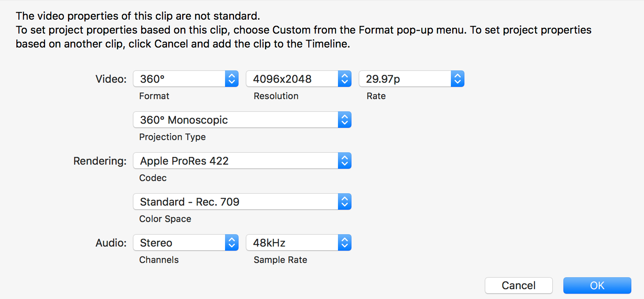
Task: Open the 29.97p frame rate dropdown
Action: pyautogui.click(x=412, y=79)
